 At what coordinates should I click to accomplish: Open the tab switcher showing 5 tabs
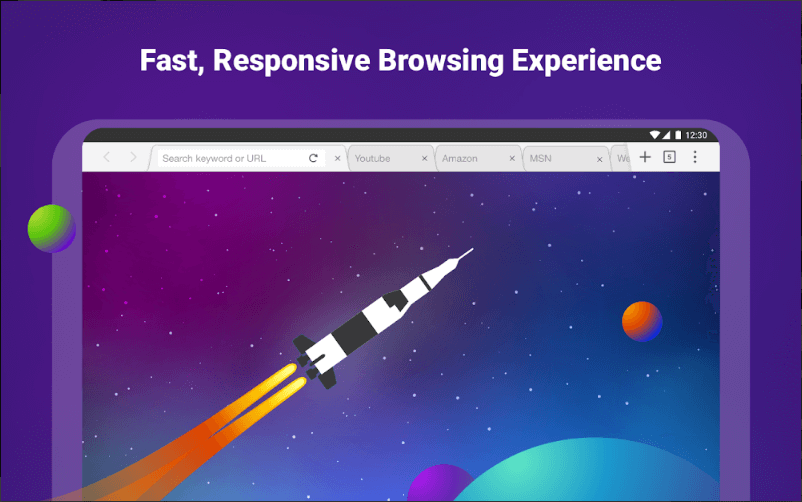pos(670,157)
